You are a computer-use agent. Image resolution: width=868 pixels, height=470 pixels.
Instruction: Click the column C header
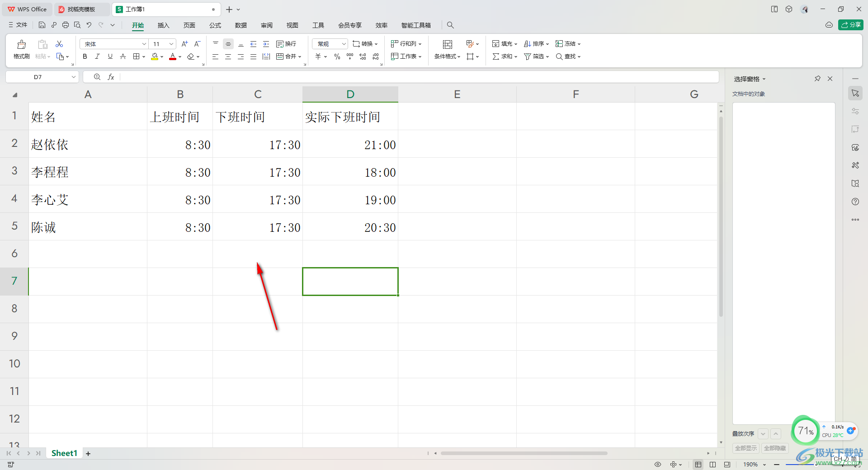(258, 94)
